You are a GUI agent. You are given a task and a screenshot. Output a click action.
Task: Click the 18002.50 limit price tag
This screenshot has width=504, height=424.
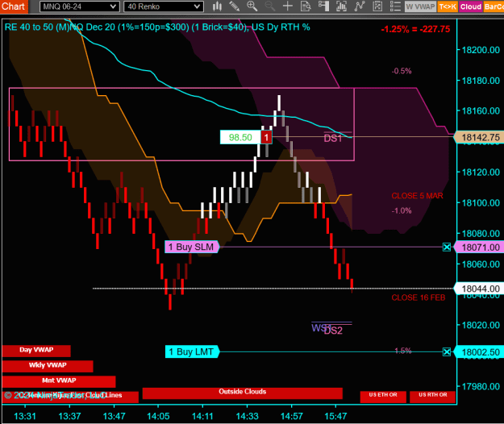point(479,352)
